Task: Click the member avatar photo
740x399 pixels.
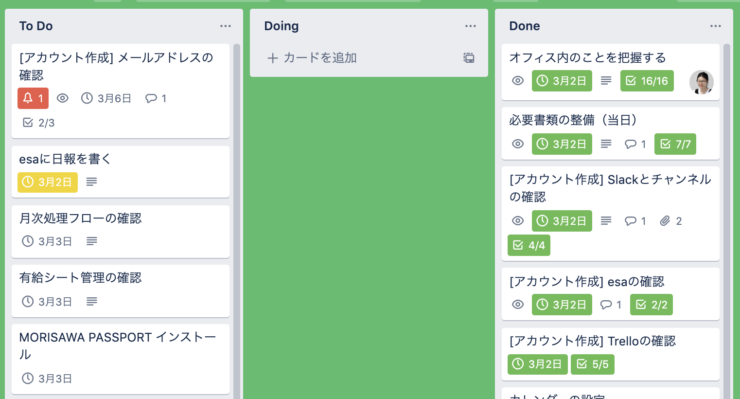Action: tap(701, 82)
